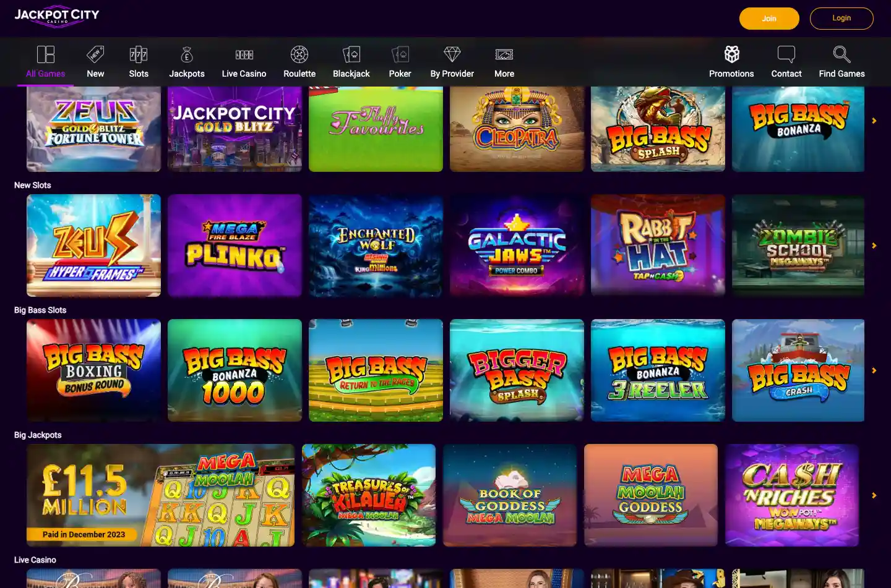Click the Login button
891x588 pixels.
[x=841, y=19]
